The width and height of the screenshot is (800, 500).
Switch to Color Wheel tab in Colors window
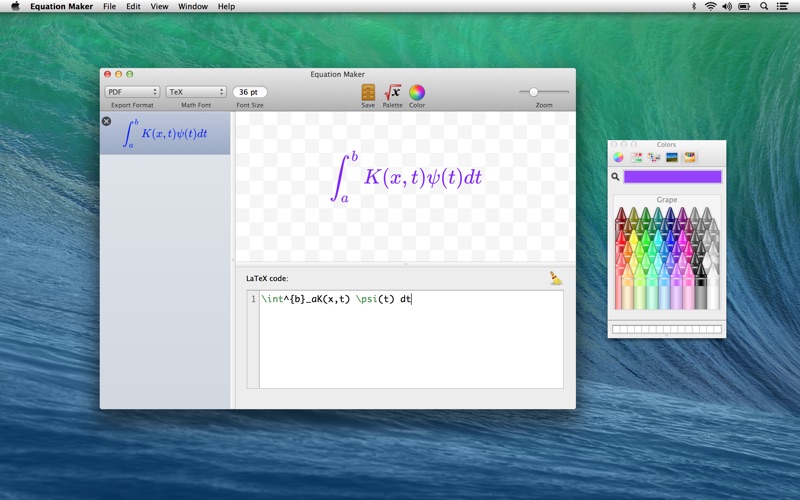(618, 157)
